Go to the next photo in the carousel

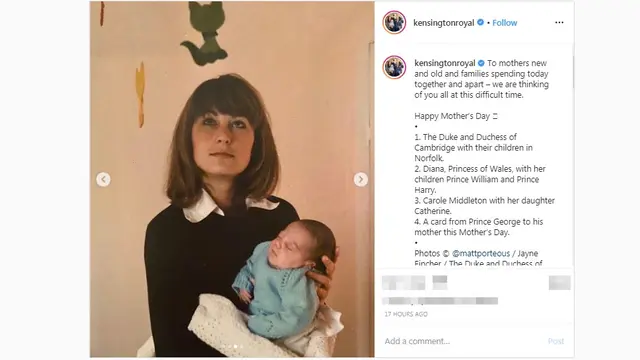click(x=360, y=179)
